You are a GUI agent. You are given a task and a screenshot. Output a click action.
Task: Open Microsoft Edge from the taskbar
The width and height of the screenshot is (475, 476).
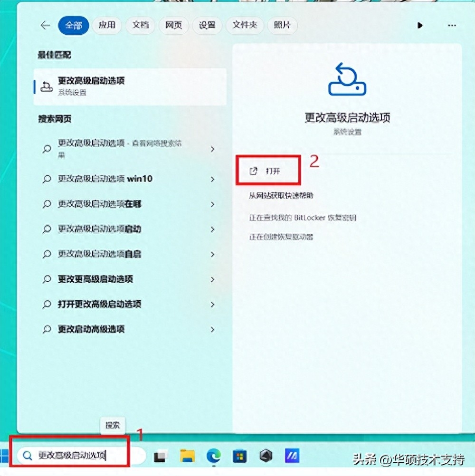point(214,456)
